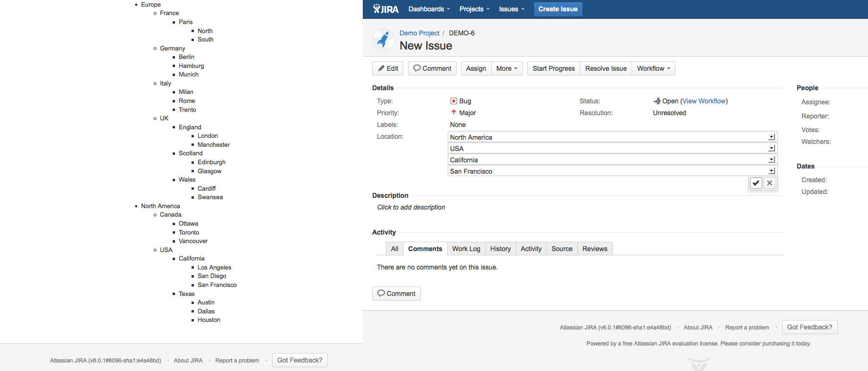This screenshot has height=371, width=868.
Task: Open the Workflow dropdown button
Action: (x=653, y=68)
